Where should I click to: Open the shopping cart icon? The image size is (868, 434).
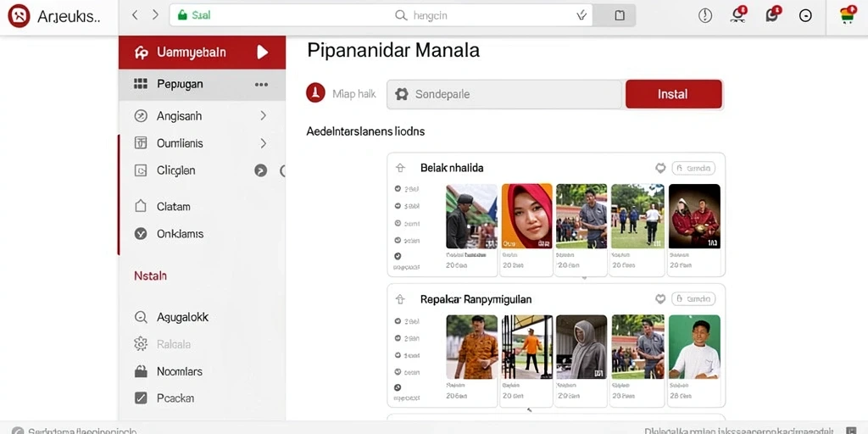point(848,14)
